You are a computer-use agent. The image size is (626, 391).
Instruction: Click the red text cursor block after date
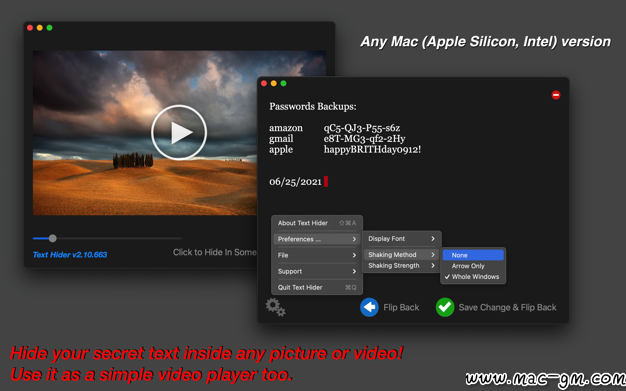326,181
